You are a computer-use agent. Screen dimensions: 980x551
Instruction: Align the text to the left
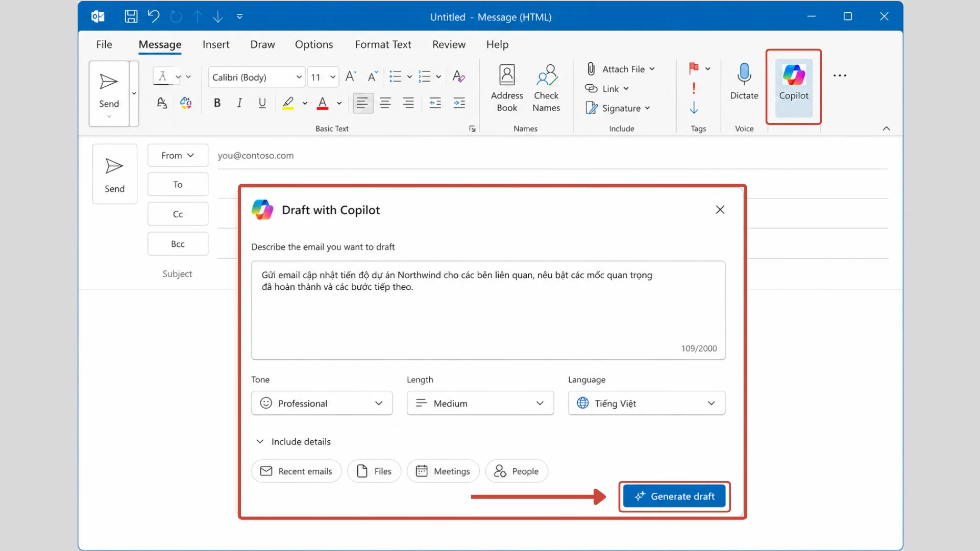(362, 103)
